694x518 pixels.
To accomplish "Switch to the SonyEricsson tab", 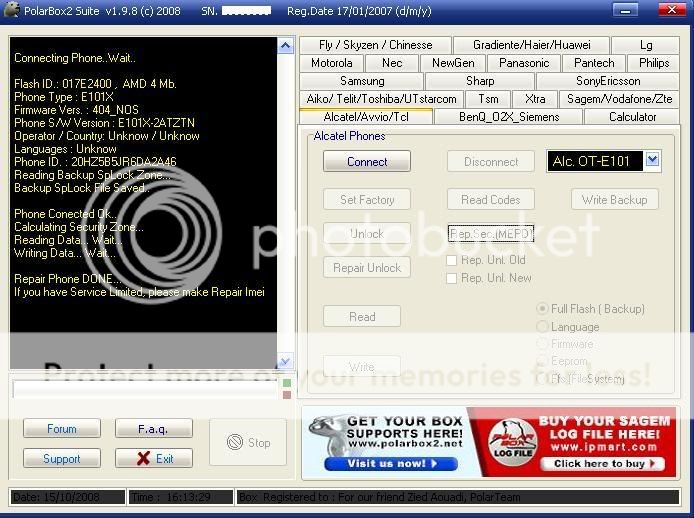I will pyautogui.click(x=608, y=81).
